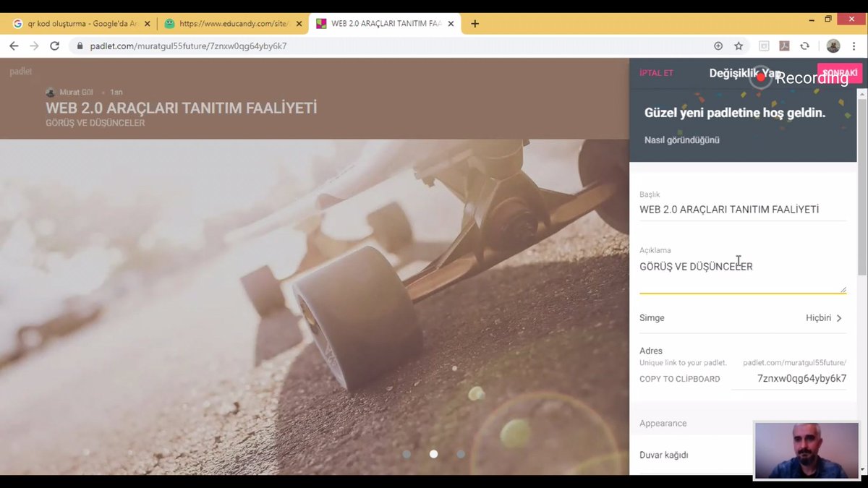Click GÖRÜŞ VE DÜŞÜNCELER subtitle on board
868x488 pixels.
tap(95, 123)
